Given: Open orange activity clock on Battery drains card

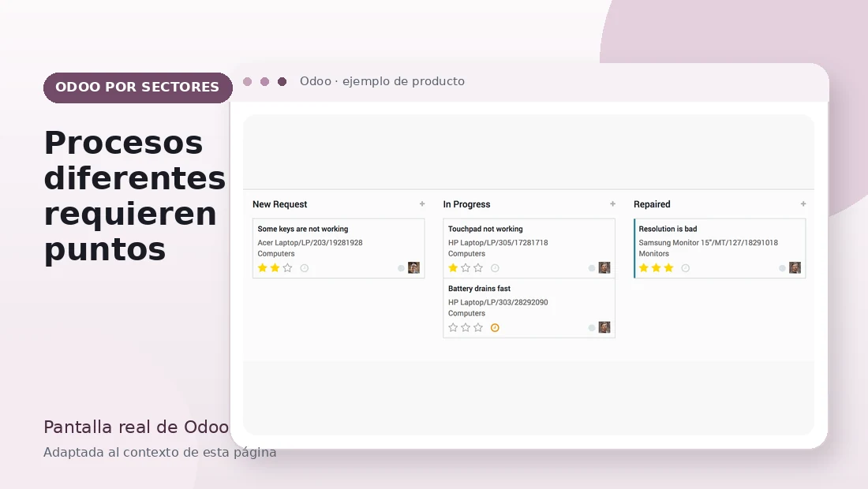Looking at the screenshot, I should coord(495,327).
